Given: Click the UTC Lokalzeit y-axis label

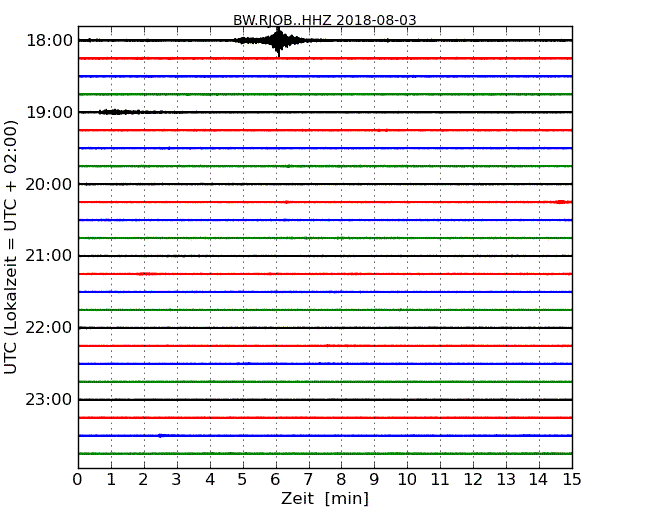Looking at the screenshot, I should click(11, 247).
